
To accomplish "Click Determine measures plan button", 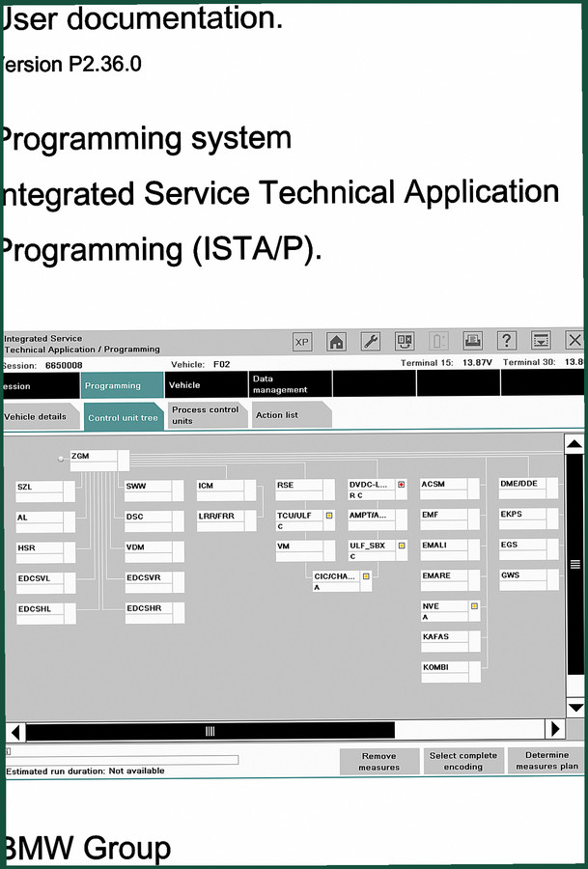I will point(547,761).
